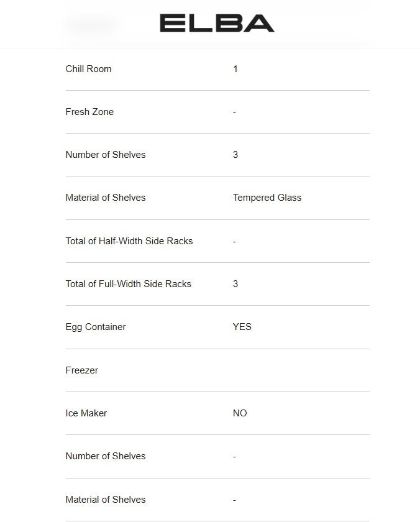Select the Full-Width Side Racks value 3
This screenshot has width=420, height=522.
point(235,284)
